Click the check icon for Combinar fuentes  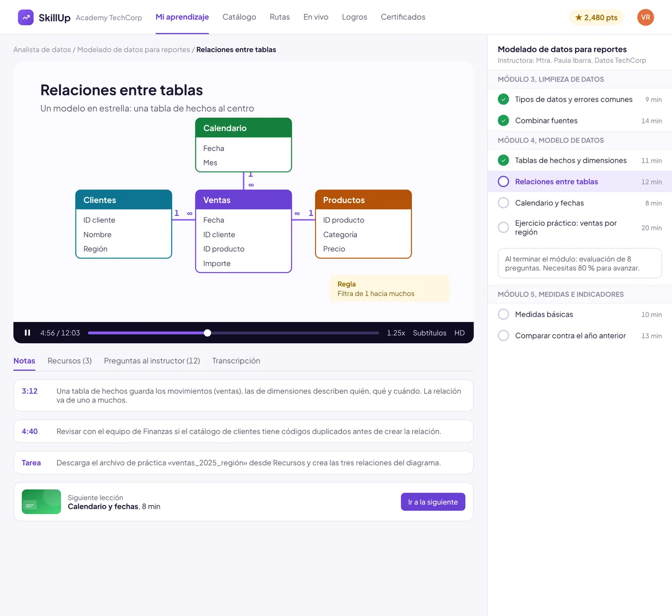point(503,121)
